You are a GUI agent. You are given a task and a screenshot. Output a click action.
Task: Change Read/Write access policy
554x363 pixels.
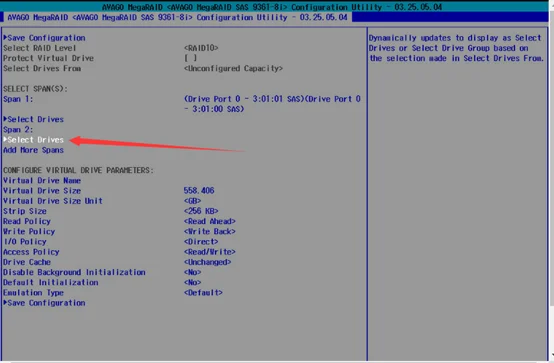coord(210,252)
